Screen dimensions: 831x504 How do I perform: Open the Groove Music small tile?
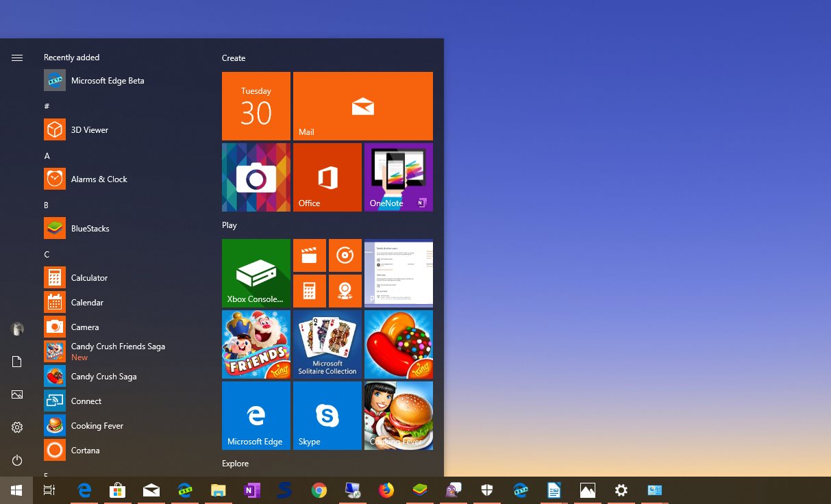point(345,255)
